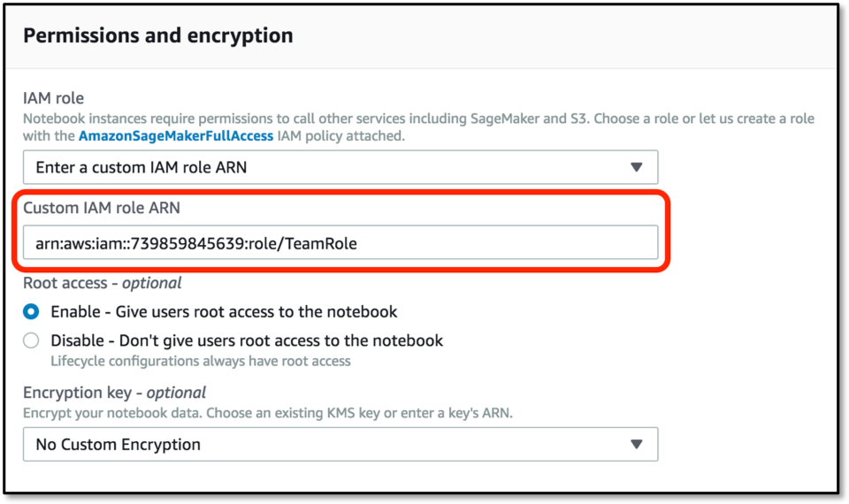849x504 pixels.
Task: Click the Encryption key dropdown arrow
Action: click(636, 445)
